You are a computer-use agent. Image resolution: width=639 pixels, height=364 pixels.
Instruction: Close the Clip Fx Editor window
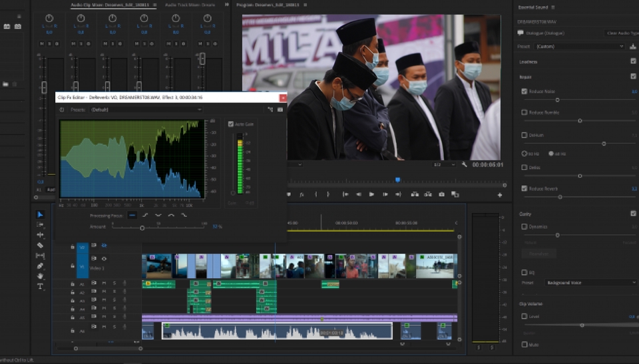283,97
